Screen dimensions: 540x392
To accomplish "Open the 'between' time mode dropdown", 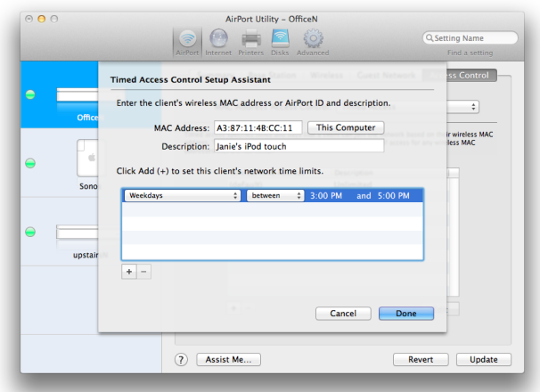I will tap(275, 196).
